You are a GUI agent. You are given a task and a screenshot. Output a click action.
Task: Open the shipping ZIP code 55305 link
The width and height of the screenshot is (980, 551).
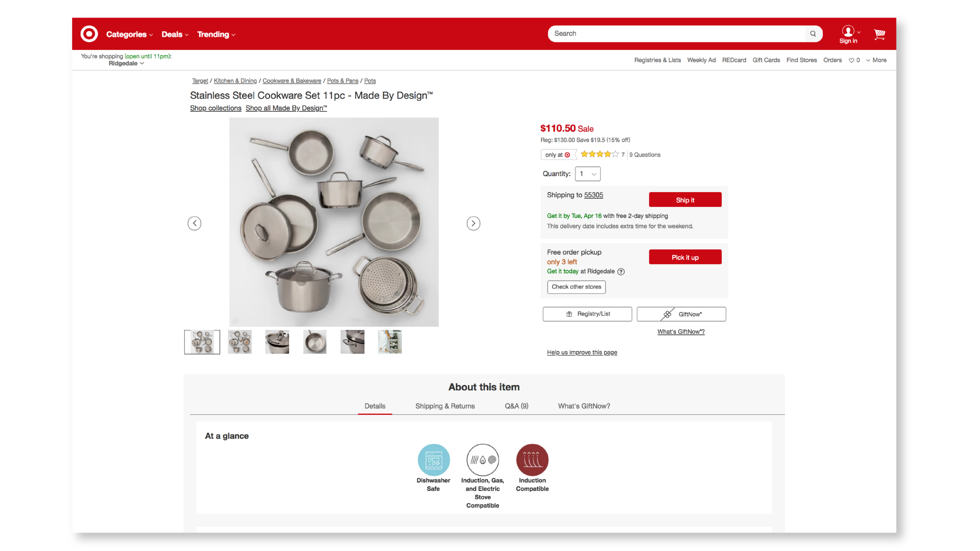[x=593, y=195]
